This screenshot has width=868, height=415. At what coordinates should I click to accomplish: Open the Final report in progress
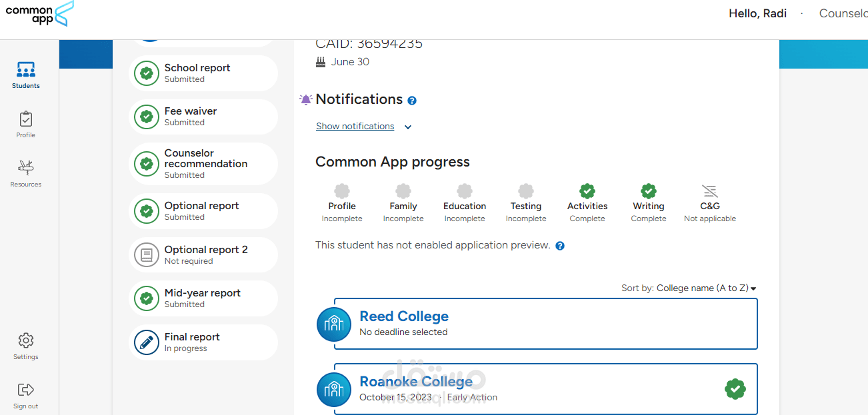(203, 342)
